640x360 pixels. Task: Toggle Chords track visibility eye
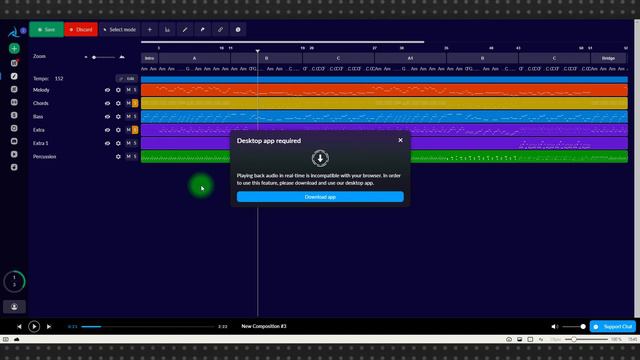(107, 103)
